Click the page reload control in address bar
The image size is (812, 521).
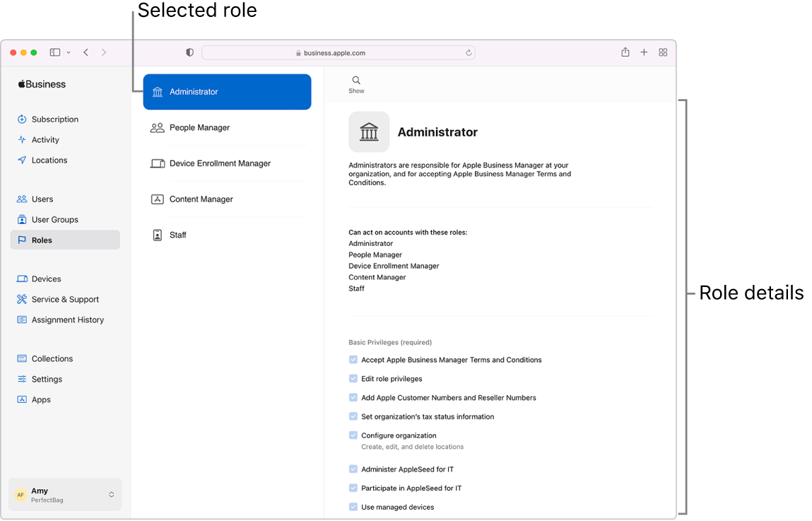click(x=468, y=52)
